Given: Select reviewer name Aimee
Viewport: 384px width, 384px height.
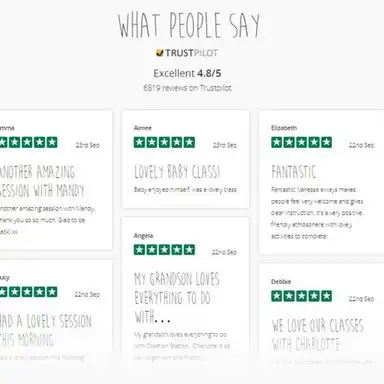Looking at the screenshot, I should [x=142, y=128].
